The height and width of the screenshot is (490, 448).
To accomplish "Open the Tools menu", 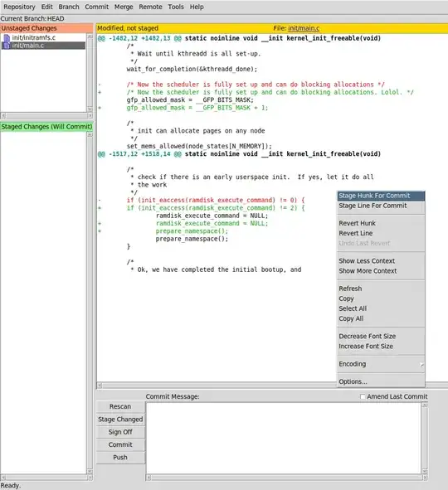I will 176,7.
